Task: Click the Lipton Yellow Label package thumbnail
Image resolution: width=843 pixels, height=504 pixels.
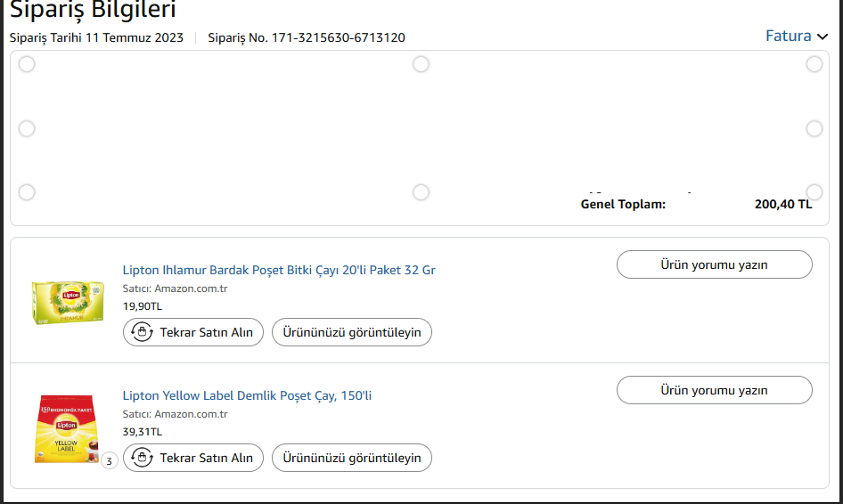Action: [x=68, y=429]
